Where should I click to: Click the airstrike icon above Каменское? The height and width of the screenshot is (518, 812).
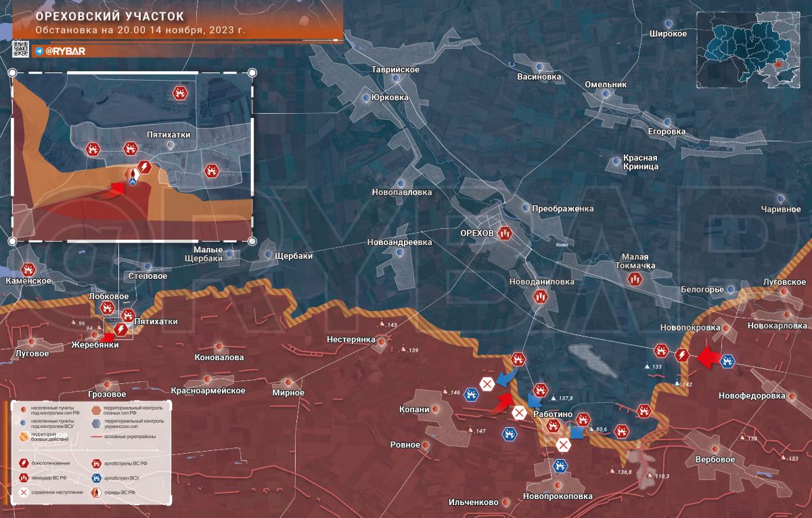[x=28, y=269]
